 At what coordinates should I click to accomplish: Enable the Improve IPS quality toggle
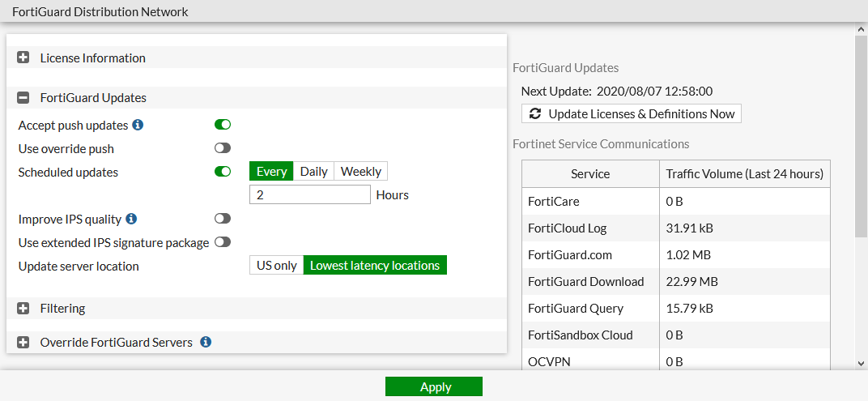(223, 219)
